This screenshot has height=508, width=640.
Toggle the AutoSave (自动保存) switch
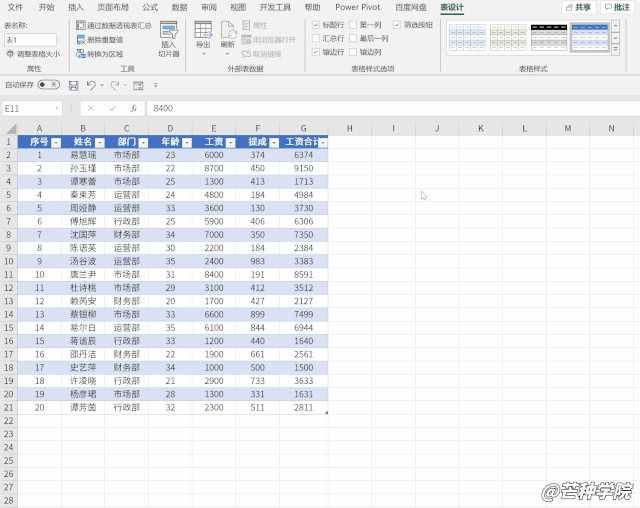[47, 86]
